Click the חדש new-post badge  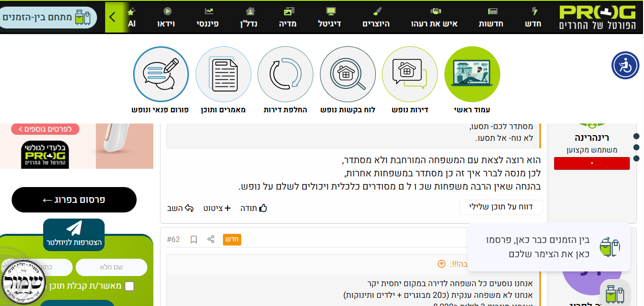232,239
